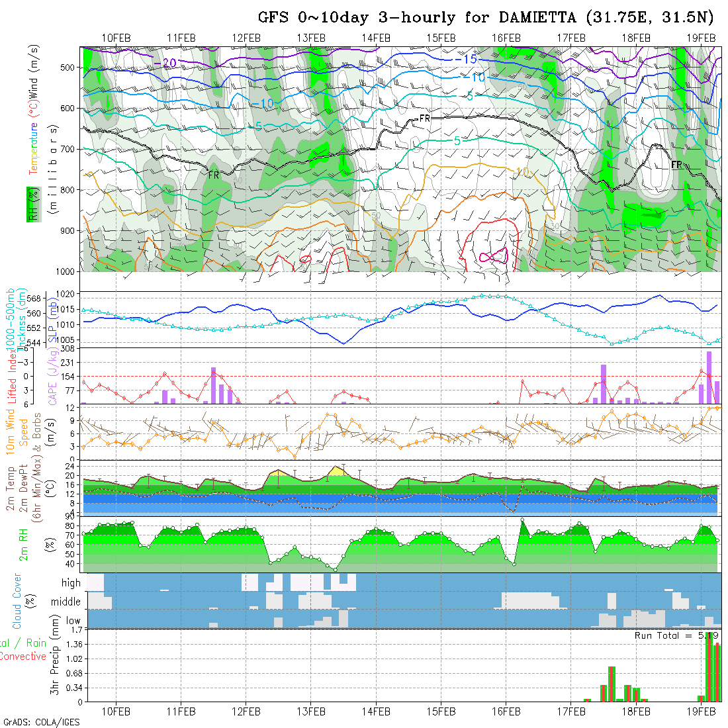Viewport: 728px width, 728px height.
Task: Select the 15FEB marker on top axis
Action: click(x=441, y=38)
